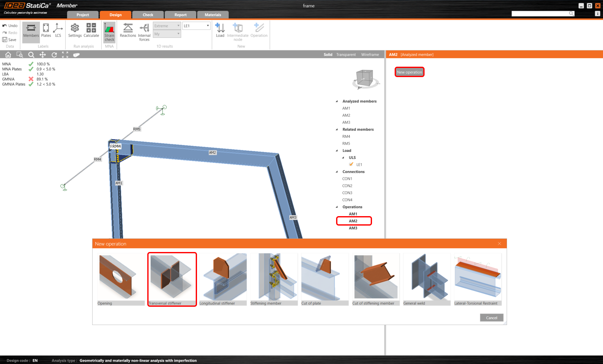The height and width of the screenshot is (364, 603).
Task: Open the info button
Action: (597, 14)
